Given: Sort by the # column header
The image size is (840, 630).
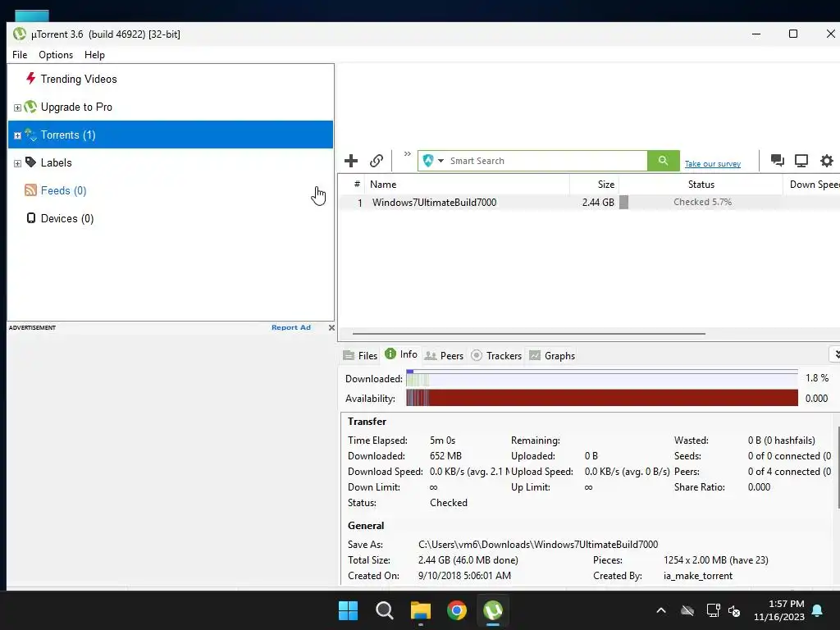Looking at the screenshot, I should click(x=352, y=185).
